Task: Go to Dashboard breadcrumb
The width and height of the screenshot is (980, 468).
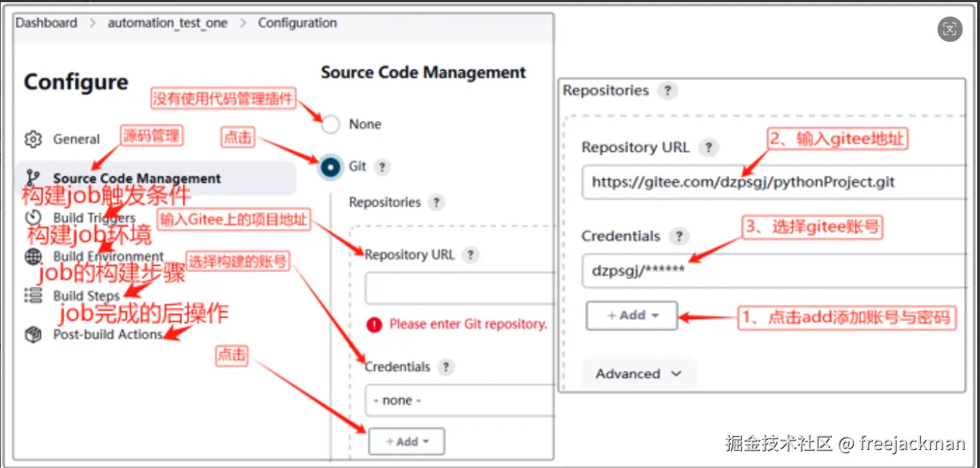Action: 46,23
